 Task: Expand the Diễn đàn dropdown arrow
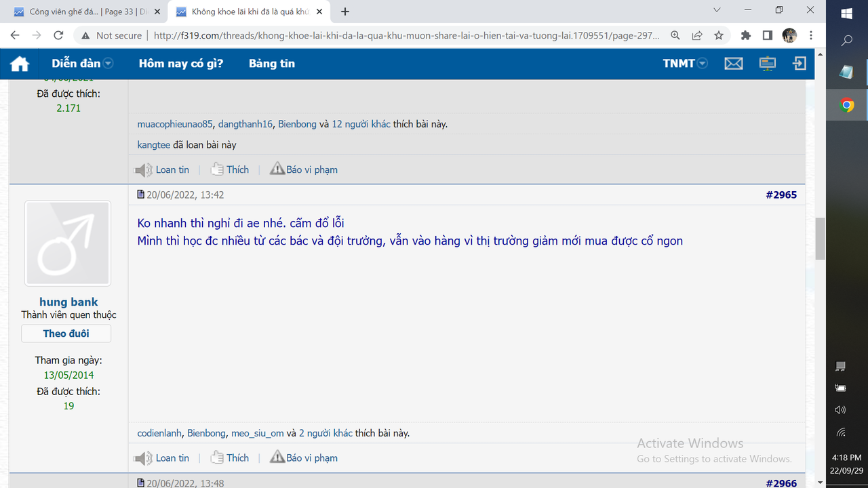(108, 64)
